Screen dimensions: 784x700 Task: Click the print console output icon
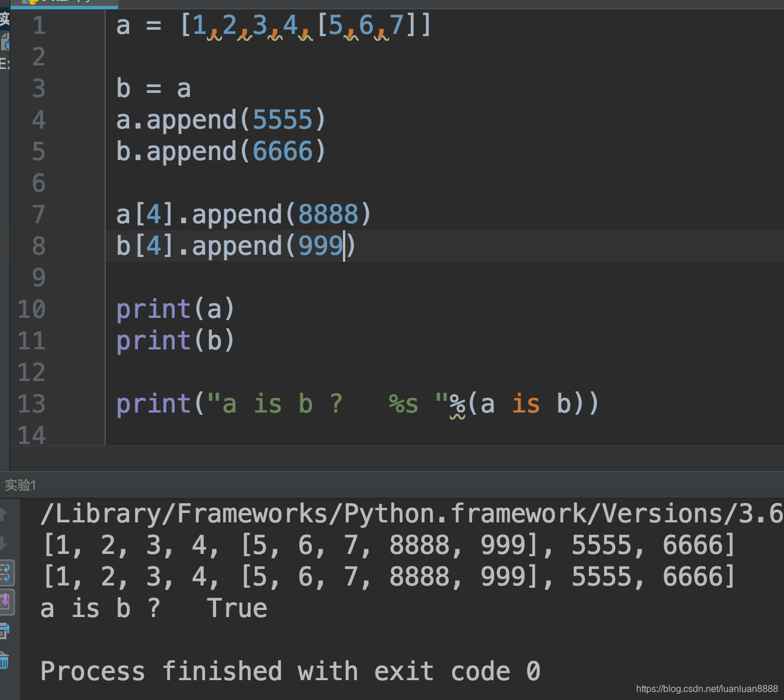tap(4, 631)
